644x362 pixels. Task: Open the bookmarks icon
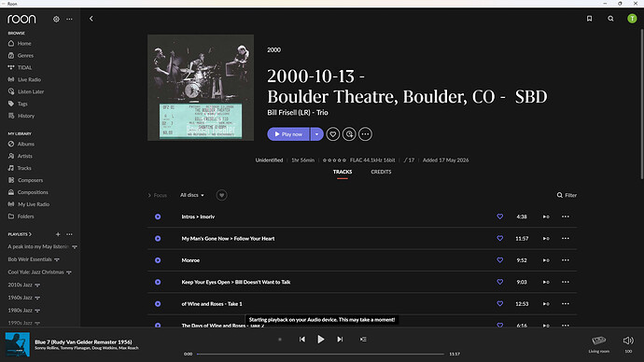589,19
